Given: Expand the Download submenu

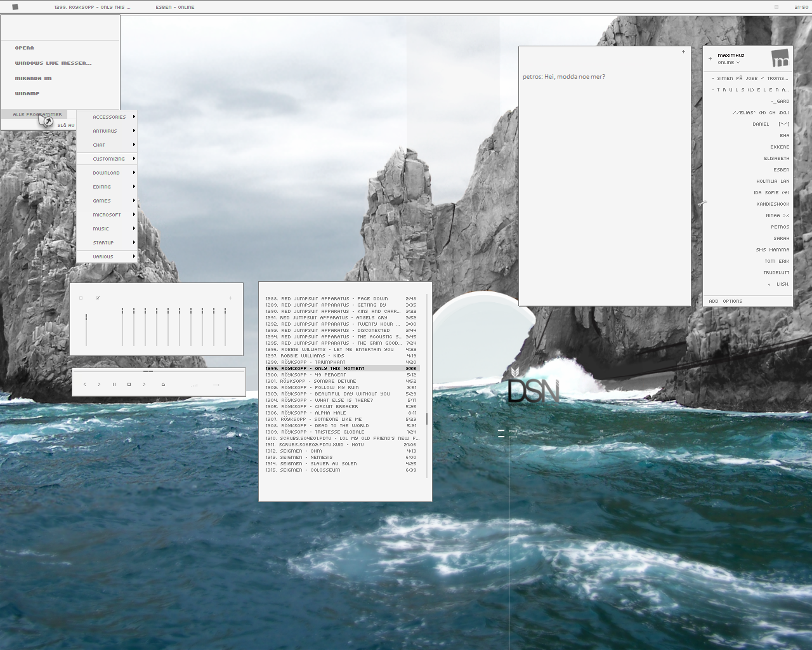Looking at the screenshot, I should pyautogui.click(x=107, y=173).
